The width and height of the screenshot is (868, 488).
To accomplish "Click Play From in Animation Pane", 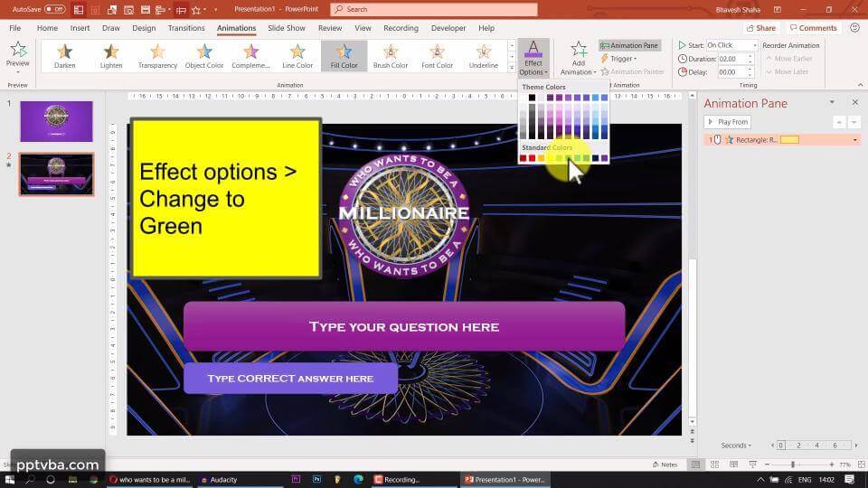I will click(727, 122).
